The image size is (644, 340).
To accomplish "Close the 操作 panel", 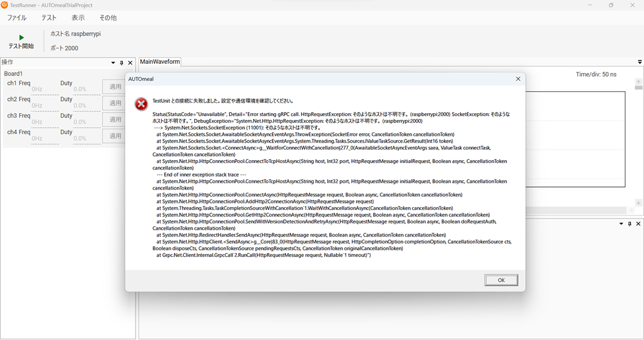I will (130, 63).
